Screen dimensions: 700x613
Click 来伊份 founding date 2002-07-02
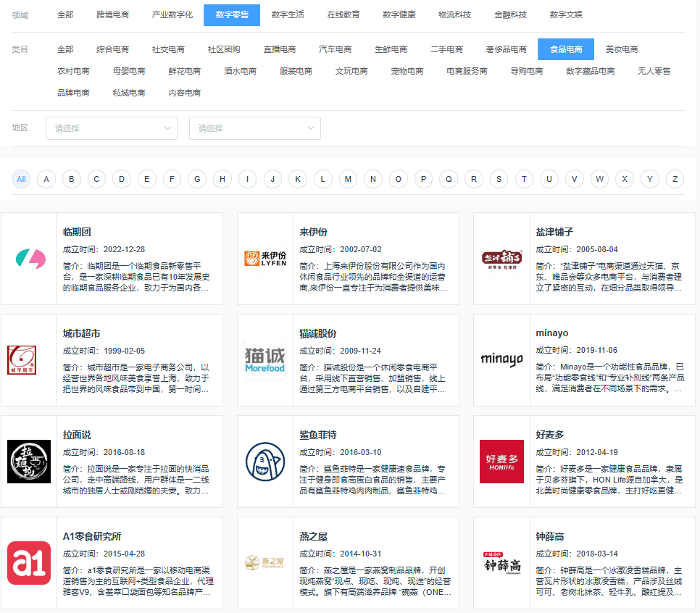pos(361,249)
